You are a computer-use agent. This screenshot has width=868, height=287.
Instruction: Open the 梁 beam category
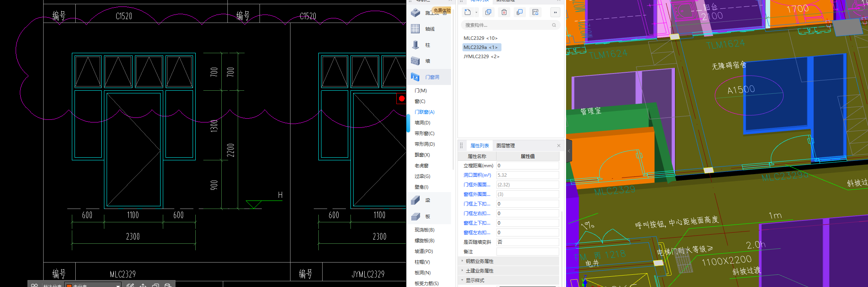[x=430, y=201]
